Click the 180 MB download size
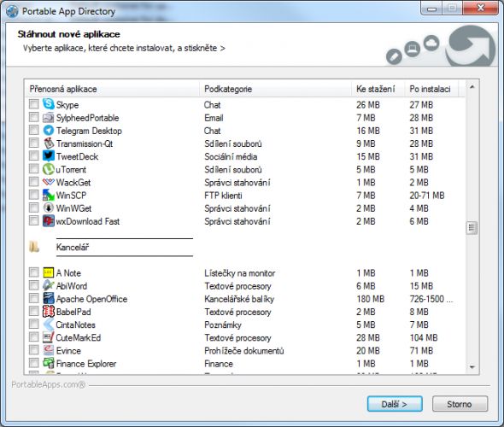The image size is (504, 427). [370, 299]
